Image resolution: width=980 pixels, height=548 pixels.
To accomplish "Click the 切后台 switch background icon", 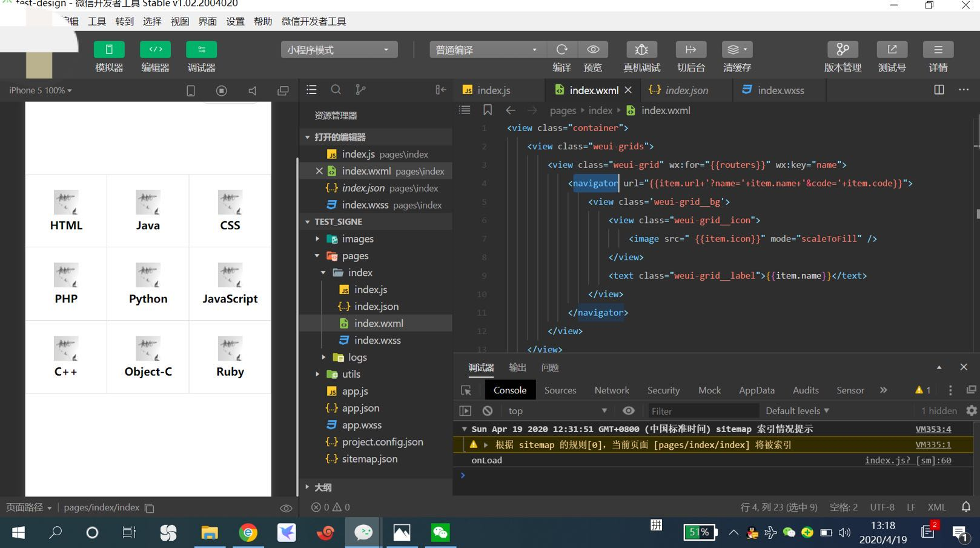I will tap(691, 50).
